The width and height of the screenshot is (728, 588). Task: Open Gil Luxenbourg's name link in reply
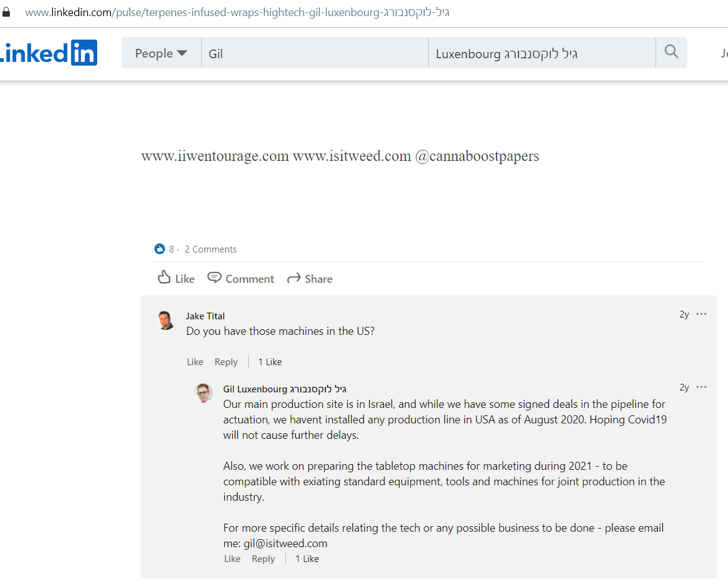pos(285,389)
